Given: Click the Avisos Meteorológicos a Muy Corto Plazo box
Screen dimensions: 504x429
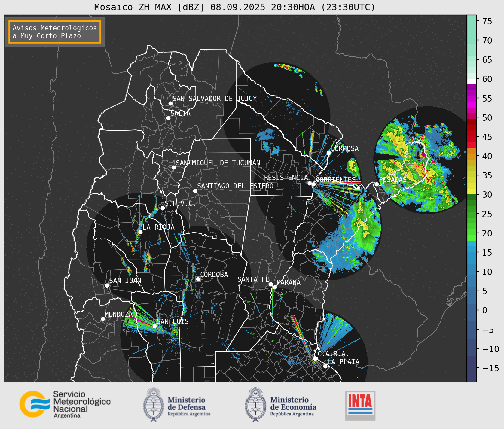Looking at the screenshot, I should 55,32.
